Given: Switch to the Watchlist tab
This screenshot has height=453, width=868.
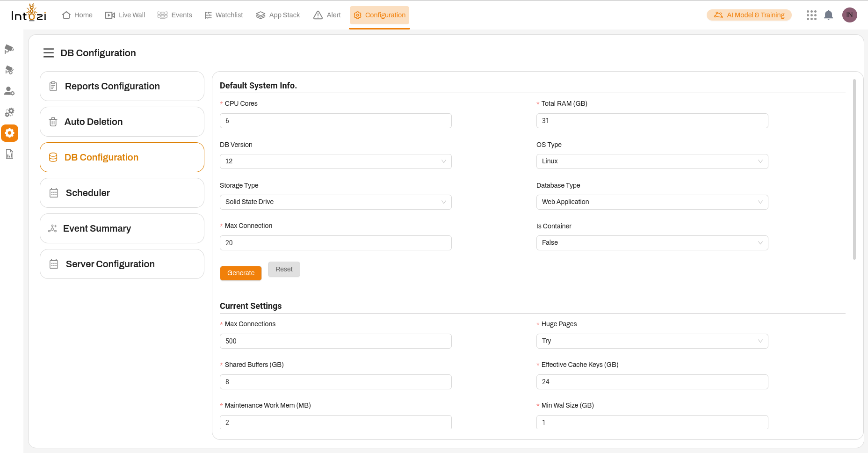Looking at the screenshot, I should tap(224, 15).
